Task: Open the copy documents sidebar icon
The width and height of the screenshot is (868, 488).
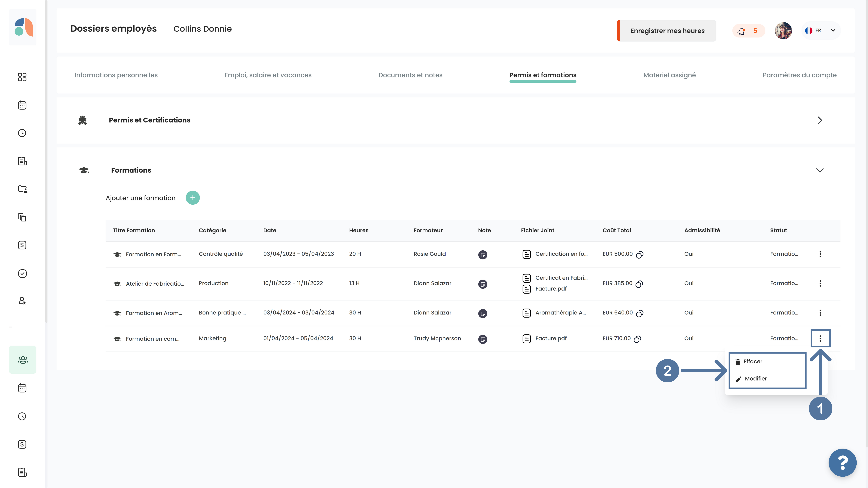Action: pos(22,217)
